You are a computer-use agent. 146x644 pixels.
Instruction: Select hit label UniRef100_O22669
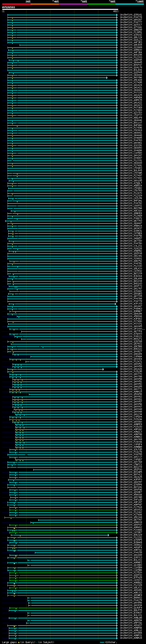point(131,48)
